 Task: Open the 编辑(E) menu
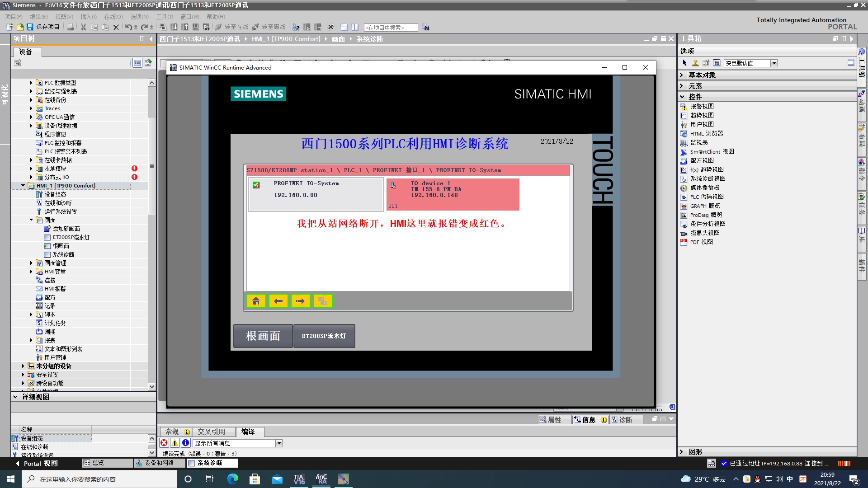pyautogui.click(x=39, y=17)
